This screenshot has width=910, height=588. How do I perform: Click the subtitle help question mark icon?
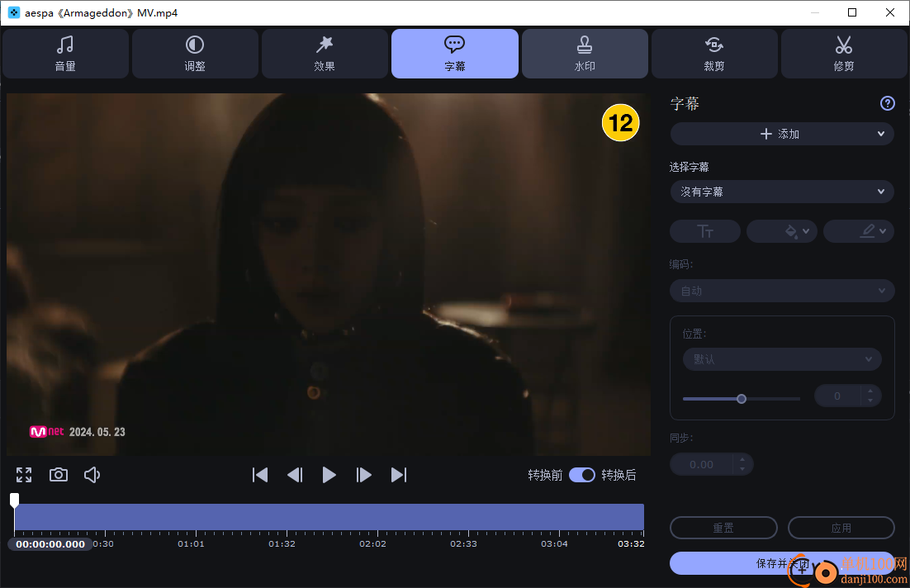point(888,103)
